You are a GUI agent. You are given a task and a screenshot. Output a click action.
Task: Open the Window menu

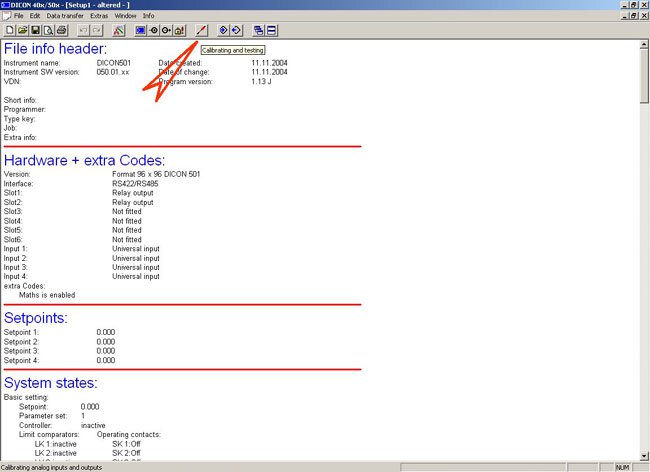tap(126, 16)
